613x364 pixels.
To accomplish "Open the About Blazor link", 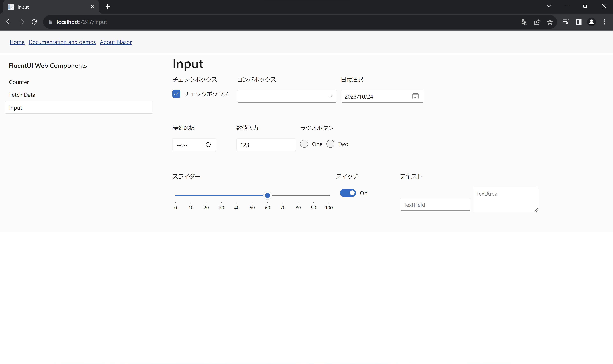I will pos(116,42).
